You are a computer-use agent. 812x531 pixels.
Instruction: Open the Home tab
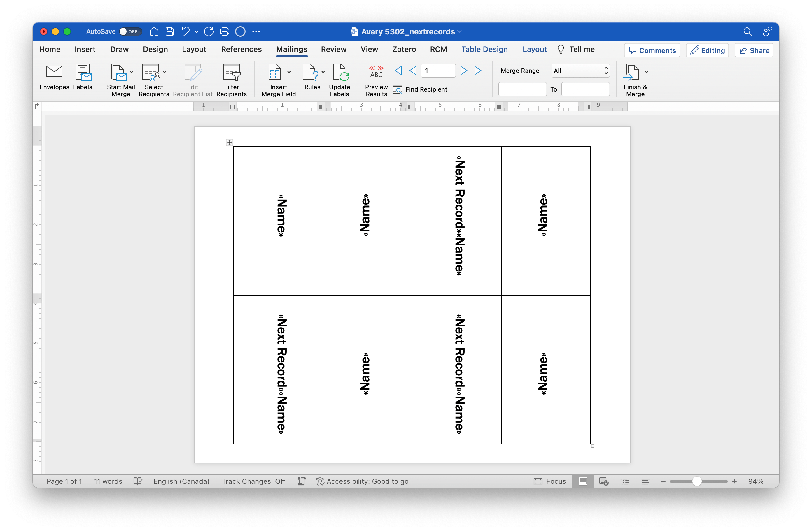click(x=50, y=50)
